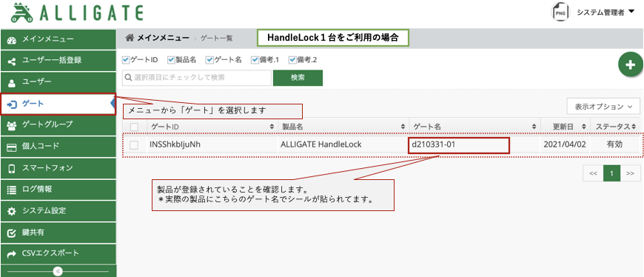This screenshot has height=277, width=644.
Task: Go to next page with >> button
Action: [x=631, y=173]
